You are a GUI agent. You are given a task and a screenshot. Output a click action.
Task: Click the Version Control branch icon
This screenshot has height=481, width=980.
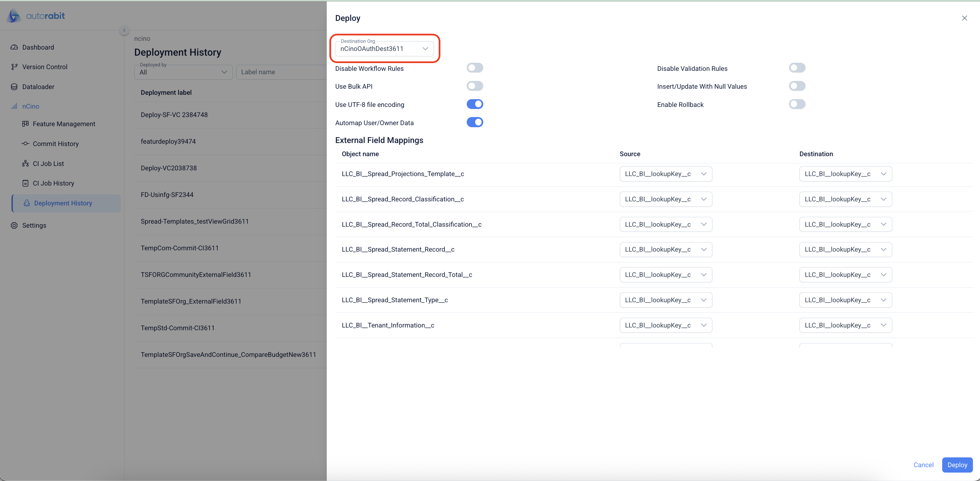pyautogui.click(x=14, y=67)
